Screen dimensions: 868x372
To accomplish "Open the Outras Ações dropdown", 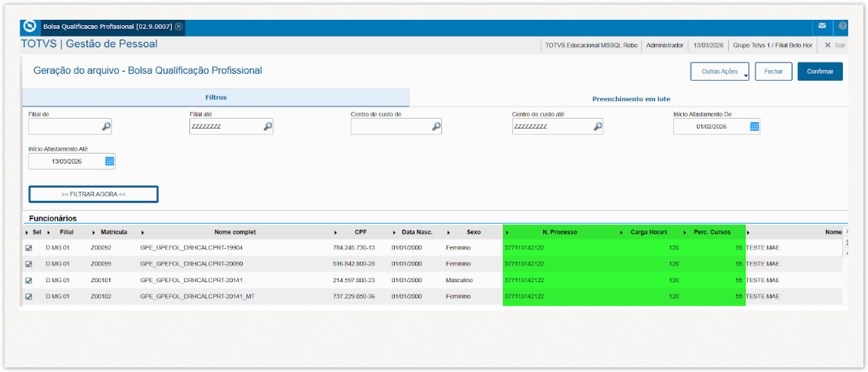I will coord(720,72).
